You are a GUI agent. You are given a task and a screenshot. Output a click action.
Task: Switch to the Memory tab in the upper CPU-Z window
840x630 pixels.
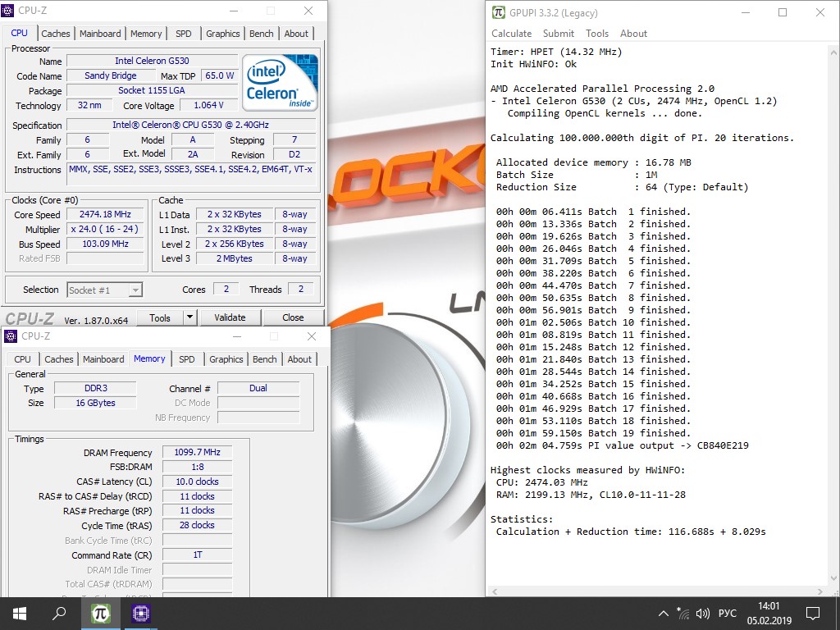click(x=146, y=34)
